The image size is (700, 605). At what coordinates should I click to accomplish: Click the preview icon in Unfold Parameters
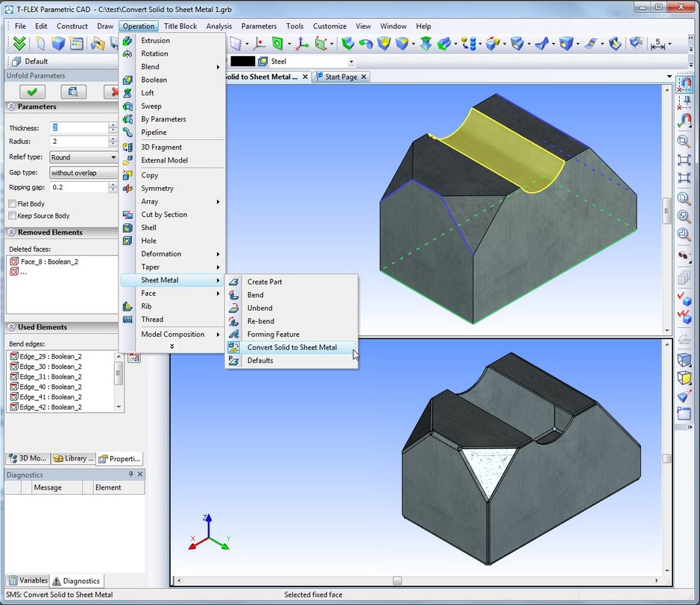click(73, 92)
